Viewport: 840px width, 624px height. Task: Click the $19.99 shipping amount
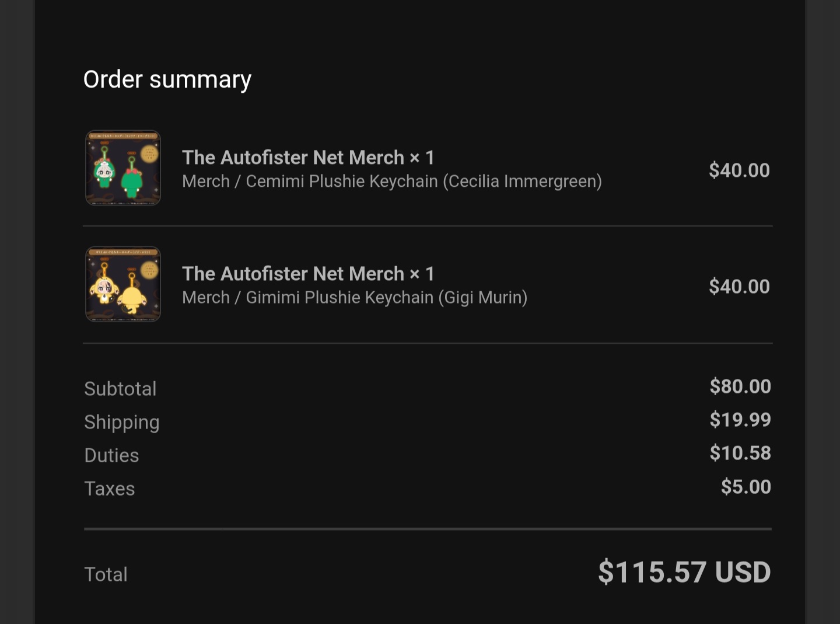point(740,420)
